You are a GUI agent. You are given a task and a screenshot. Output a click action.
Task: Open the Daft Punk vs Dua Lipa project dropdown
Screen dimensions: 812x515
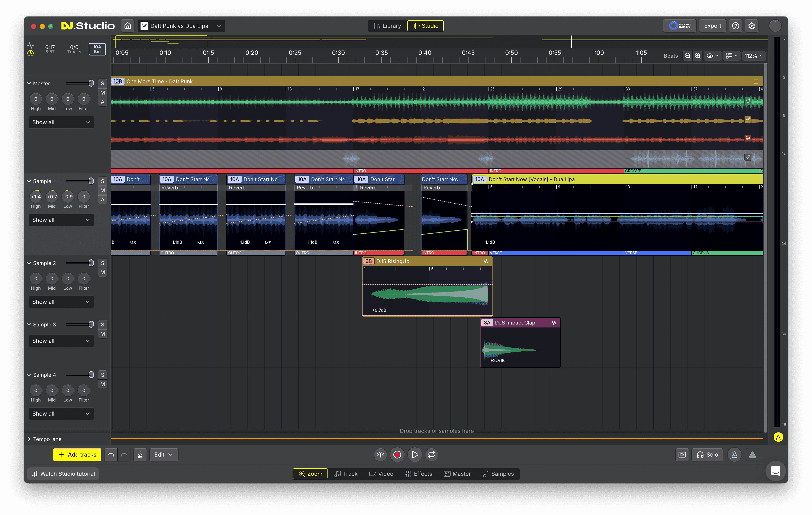click(x=181, y=26)
